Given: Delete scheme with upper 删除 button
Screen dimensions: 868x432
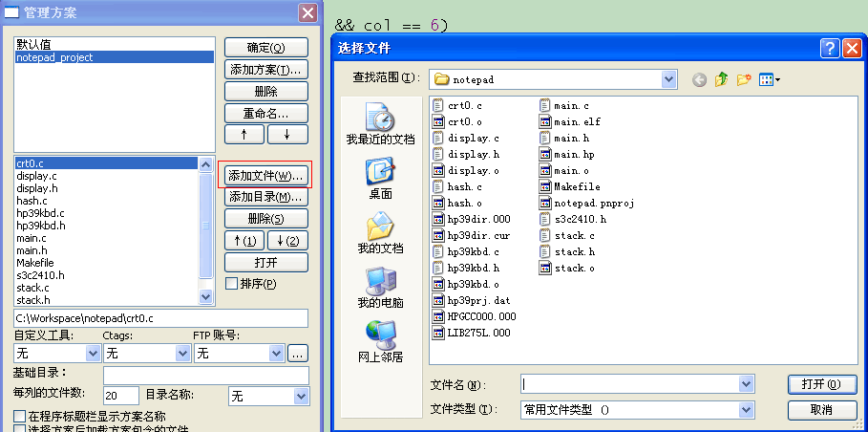Looking at the screenshot, I should coord(266,92).
